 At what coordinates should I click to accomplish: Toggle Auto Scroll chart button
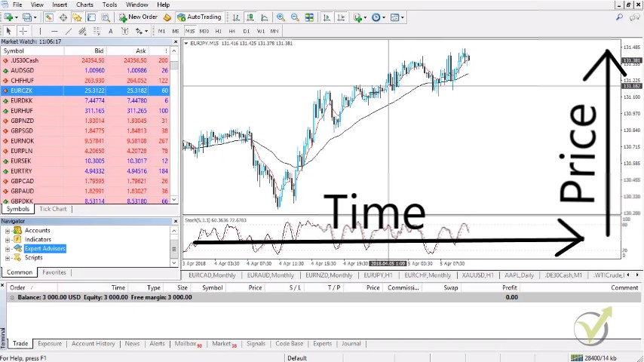327,17
